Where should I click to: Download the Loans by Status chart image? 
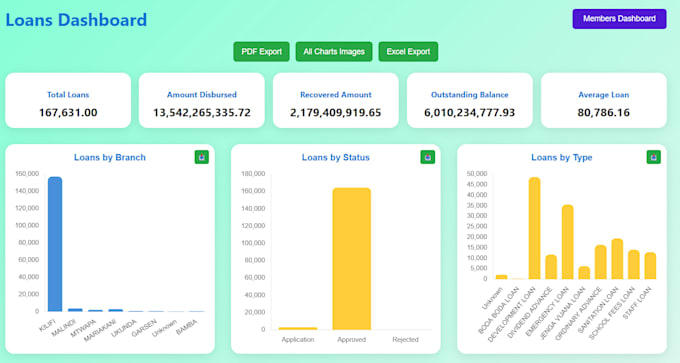coord(428,157)
